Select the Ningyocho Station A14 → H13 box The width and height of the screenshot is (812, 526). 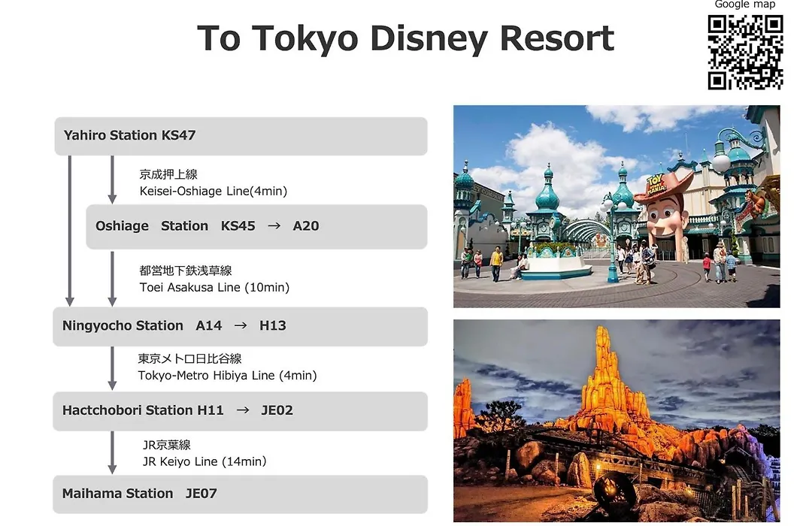[241, 326]
